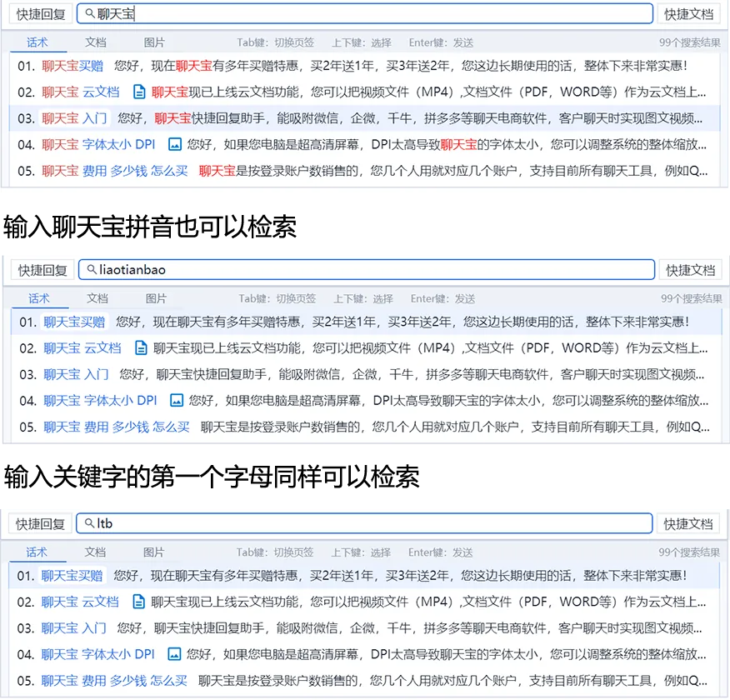This screenshot has width=730, height=700.
Task: Click the document icon in row 02 of the liaotianbao search results
Action: 141,348
